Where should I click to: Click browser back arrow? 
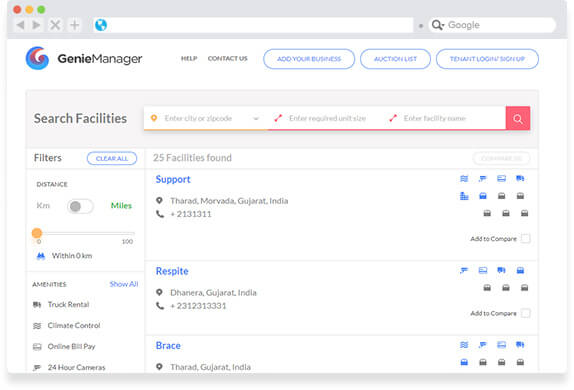20,25
